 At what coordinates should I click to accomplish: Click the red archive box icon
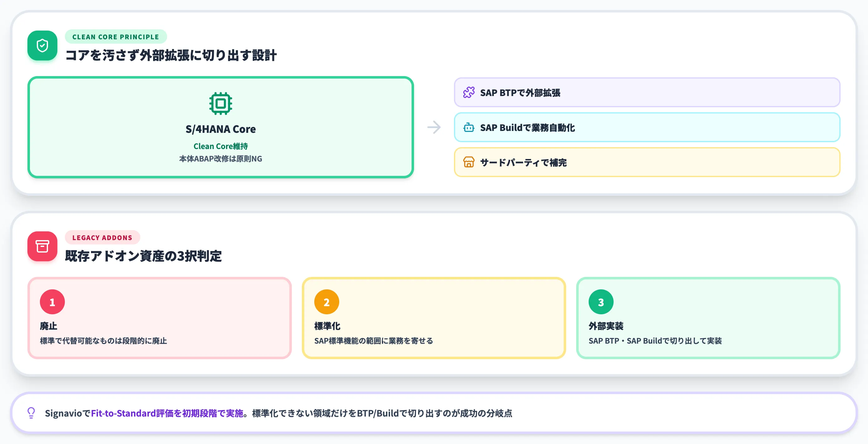[42, 246]
